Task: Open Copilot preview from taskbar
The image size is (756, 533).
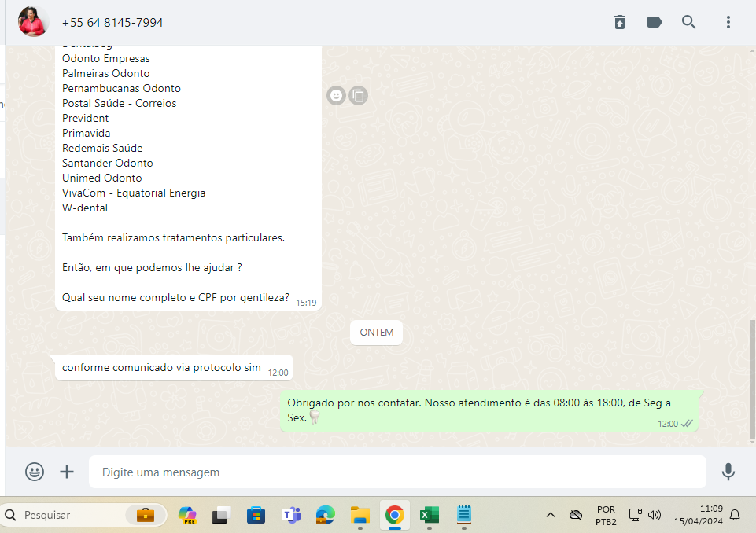Action: 187,515
